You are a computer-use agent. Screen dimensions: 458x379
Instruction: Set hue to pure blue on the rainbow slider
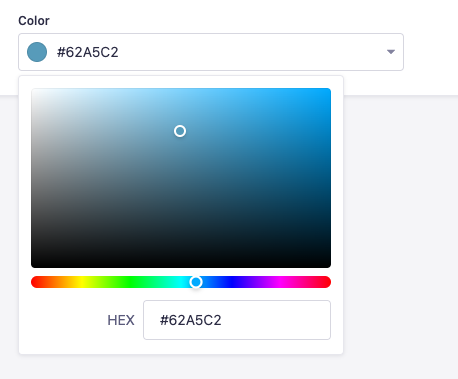tap(231, 282)
